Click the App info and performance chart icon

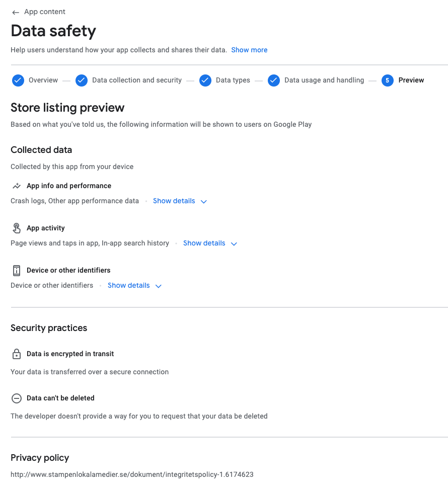click(x=17, y=186)
